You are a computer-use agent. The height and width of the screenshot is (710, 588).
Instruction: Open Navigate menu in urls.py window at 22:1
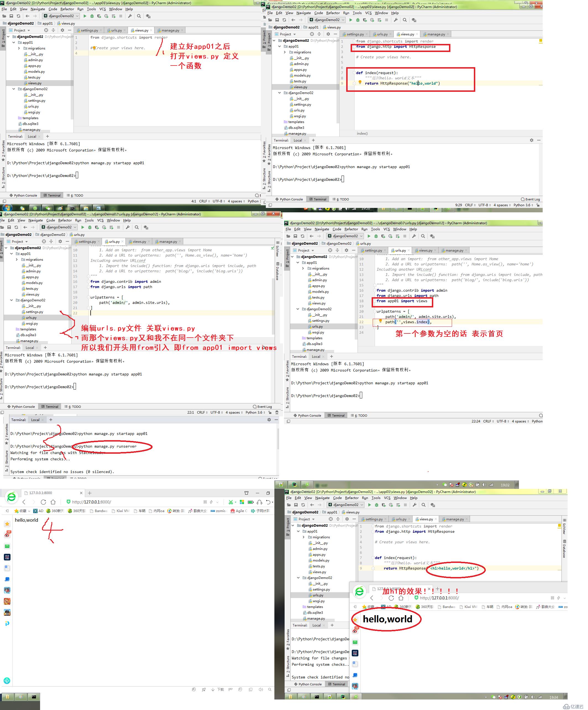click(35, 220)
